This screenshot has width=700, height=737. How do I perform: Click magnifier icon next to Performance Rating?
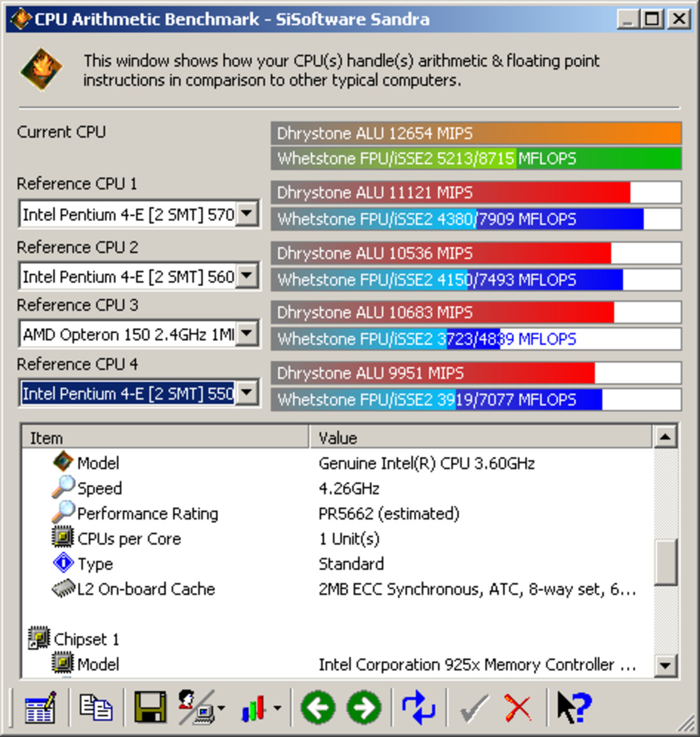pyautogui.click(x=63, y=512)
